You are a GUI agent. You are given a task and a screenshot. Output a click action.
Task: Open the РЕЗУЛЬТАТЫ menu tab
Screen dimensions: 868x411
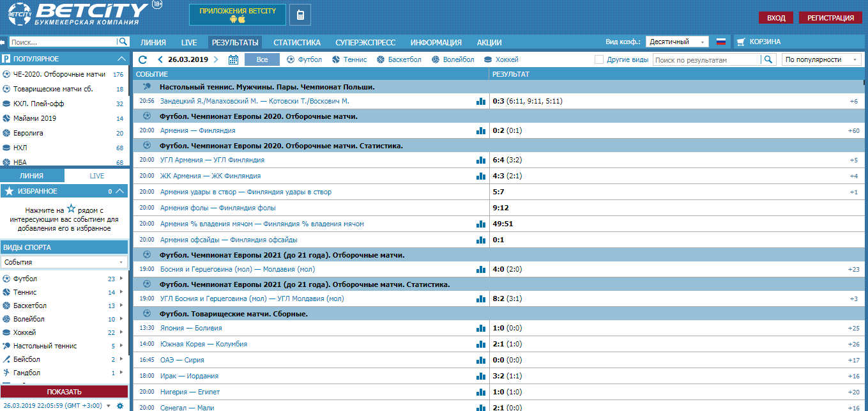tap(235, 43)
